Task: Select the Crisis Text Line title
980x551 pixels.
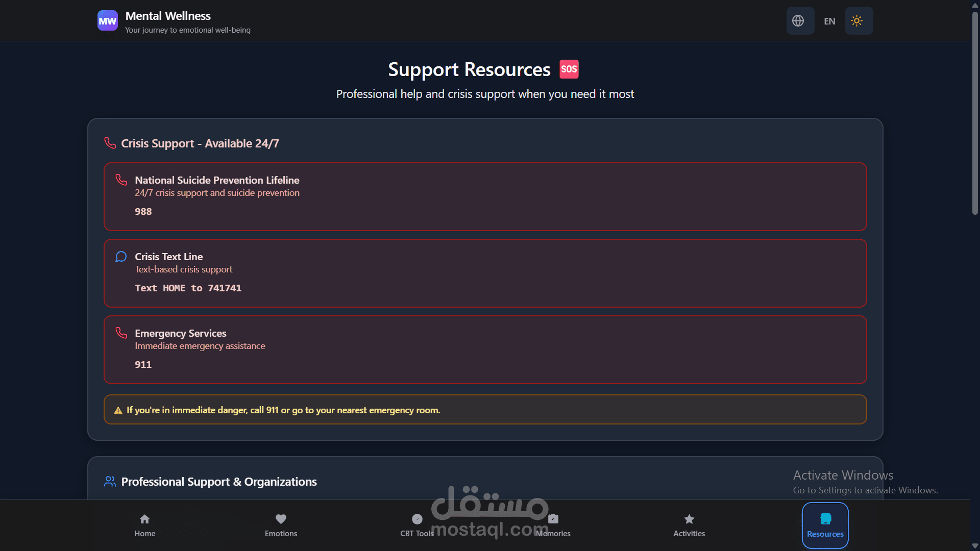Action: [x=169, y=257]
